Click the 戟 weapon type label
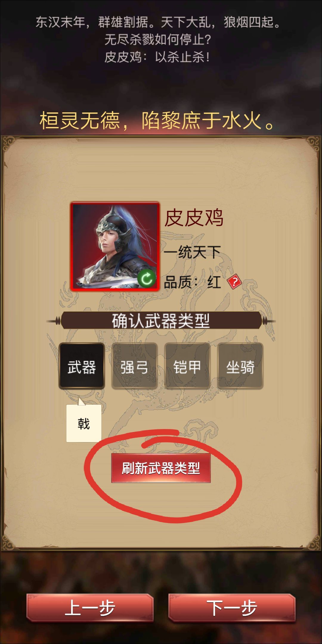This screenshot has height=644, width=322. (84, 423)
